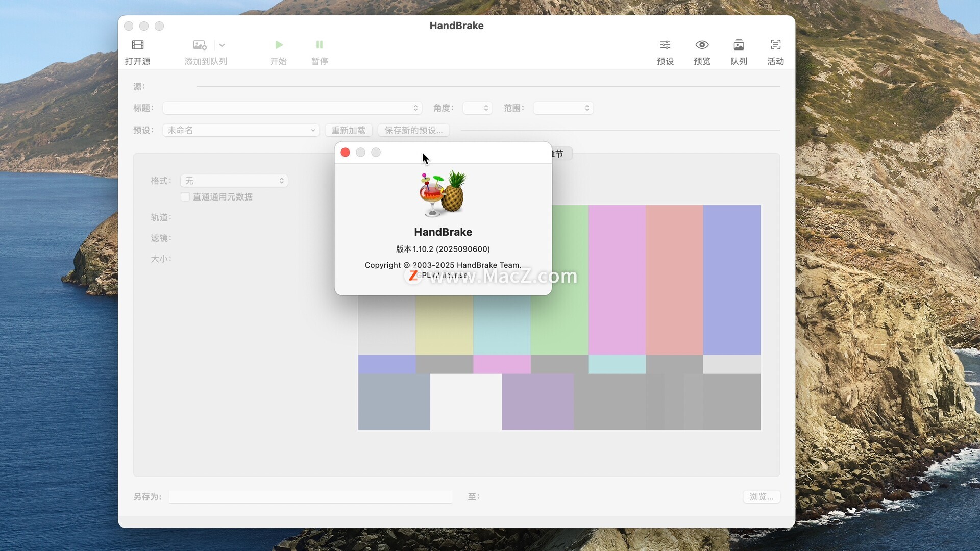Open the 格式 format dropdown showing 无
This screenshot has height=551, width=980.
(234, 181)
